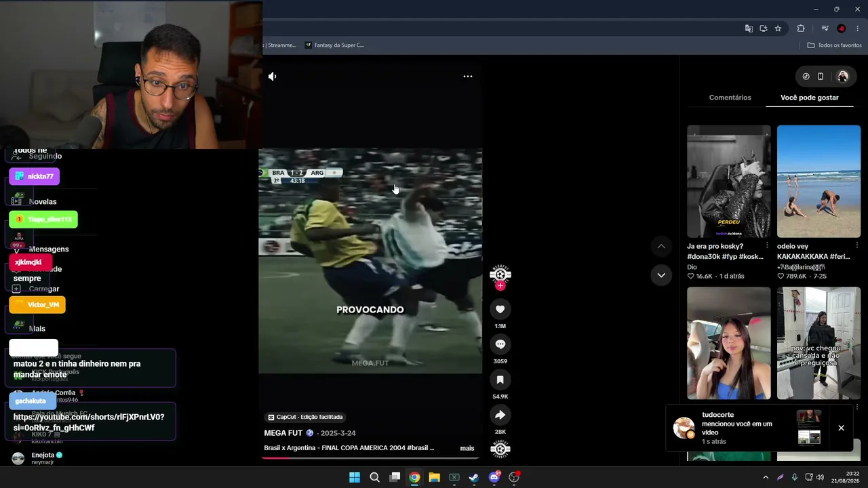Open the Streamme... bookmark

(x=281, y=45)
